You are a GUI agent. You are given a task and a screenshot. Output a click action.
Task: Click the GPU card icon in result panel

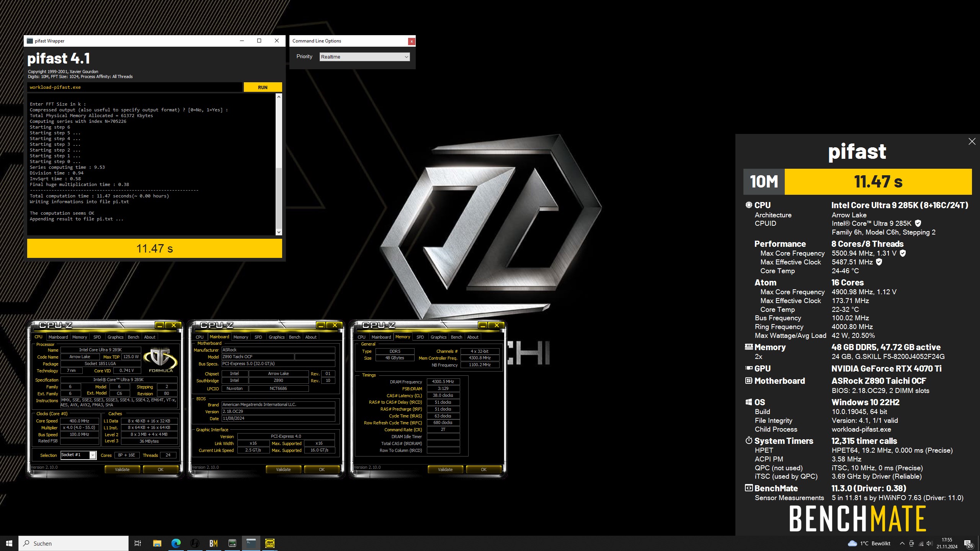pyautogui.click(x=748, y=368)
